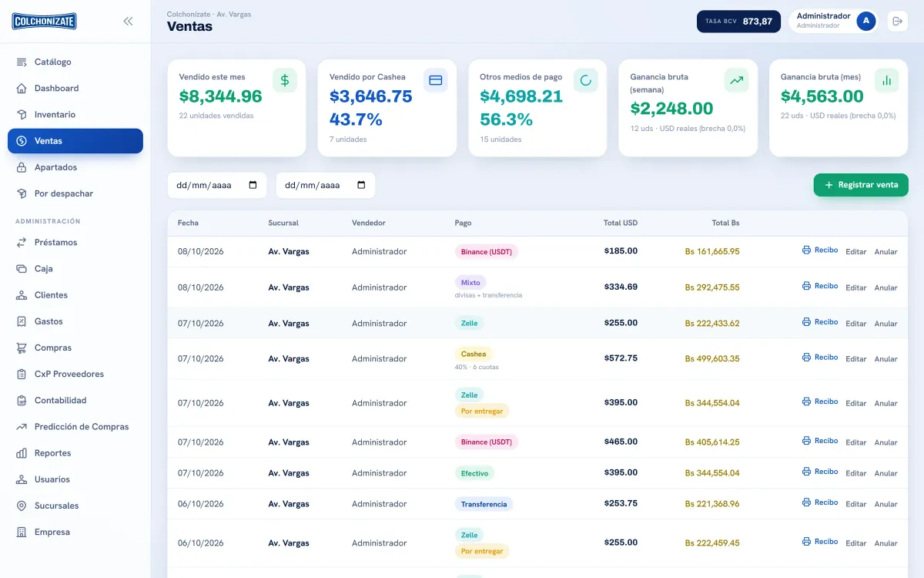Viewport: 924px width, 578px height.
Task: Click the Préstamos arrows icon
Action: click(22, 242)
